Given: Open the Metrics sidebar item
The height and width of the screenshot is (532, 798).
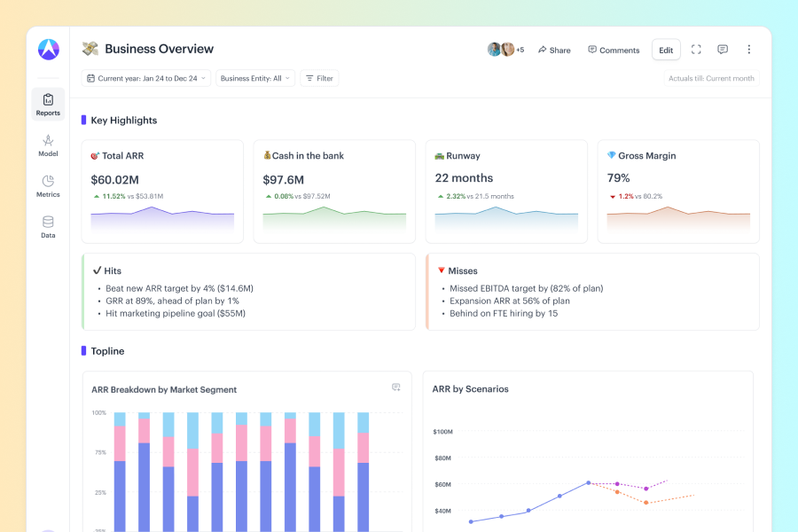Looking at the screenshot, I should (48, 186).
